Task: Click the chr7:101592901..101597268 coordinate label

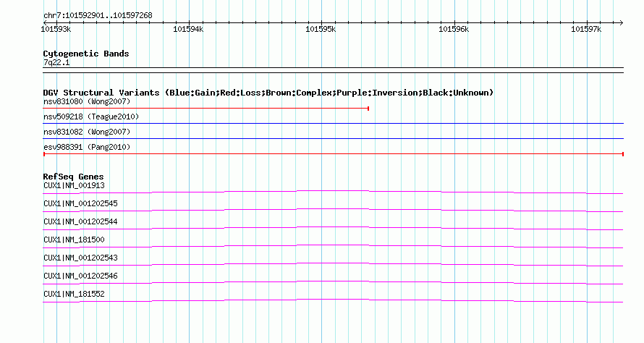Action: pyautogui.click(x=98, y=16)
